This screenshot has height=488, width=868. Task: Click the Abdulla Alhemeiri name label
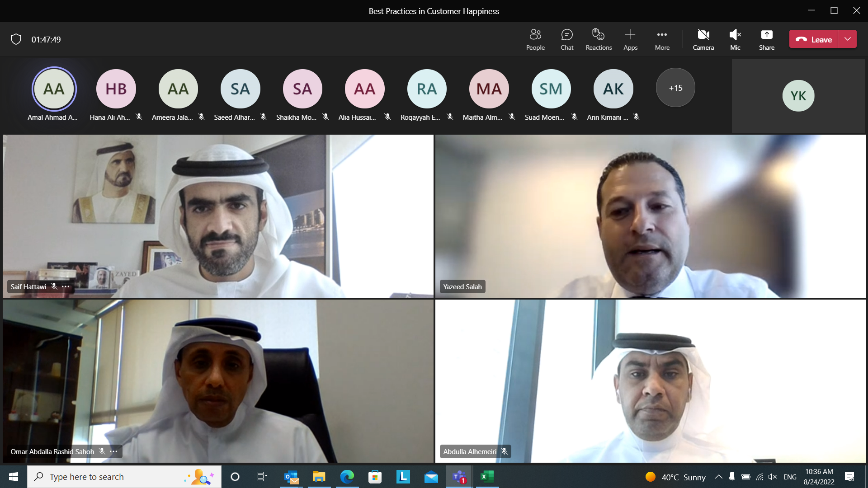pyautogui.click(x=470, y=451)
